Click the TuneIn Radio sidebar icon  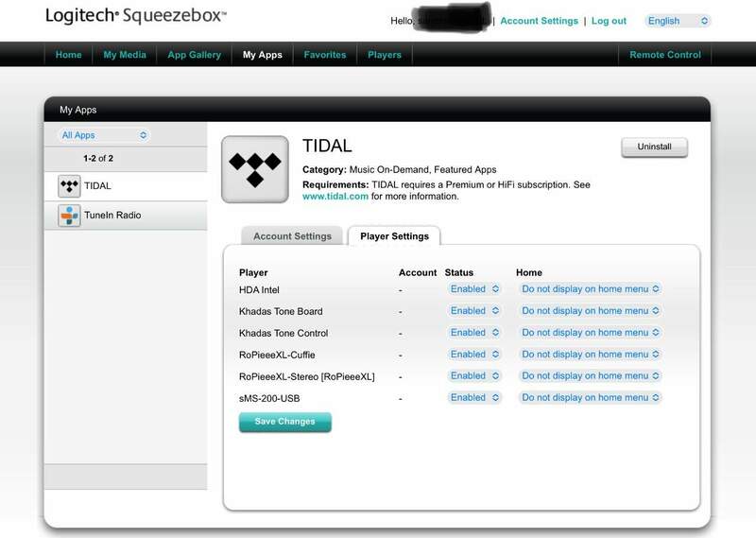pos(69,216)
